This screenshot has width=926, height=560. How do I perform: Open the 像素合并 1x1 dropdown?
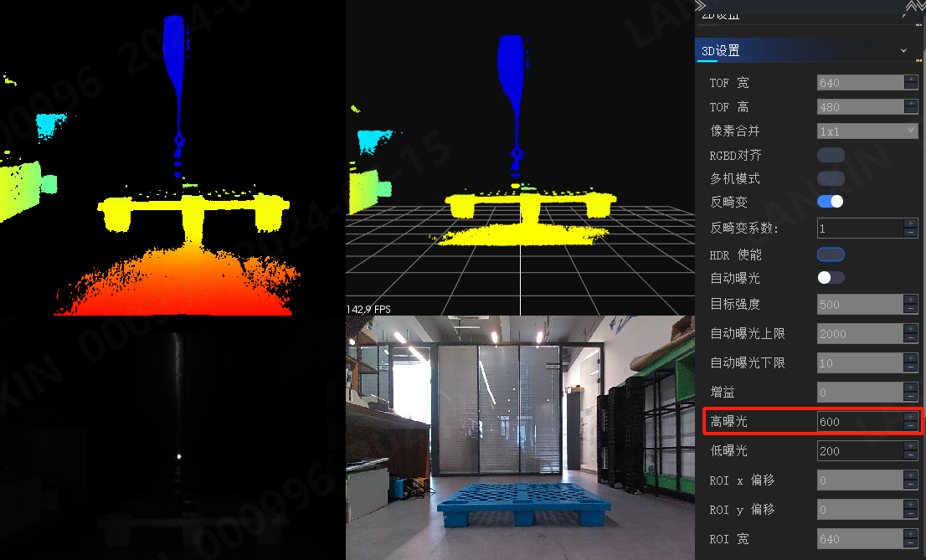click(867, 131)
